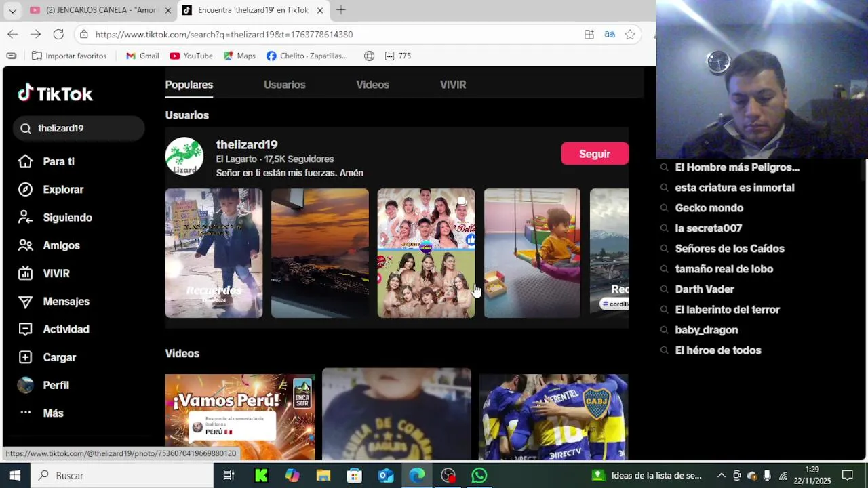Open thelizard19 profile avatar
Viewport: 868px width, 488px height.
click(184, 157)
